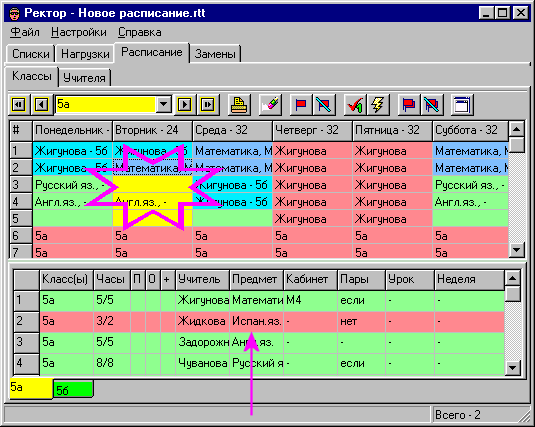Click the double red flags icon
This screenshot has height=427, width=535.
(x=409, y=104)
